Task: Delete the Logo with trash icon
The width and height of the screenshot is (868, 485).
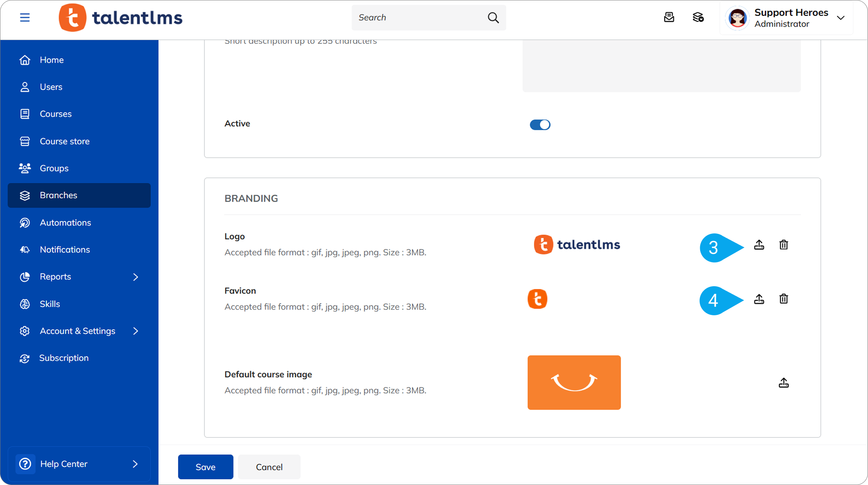Action: [784, 245]
